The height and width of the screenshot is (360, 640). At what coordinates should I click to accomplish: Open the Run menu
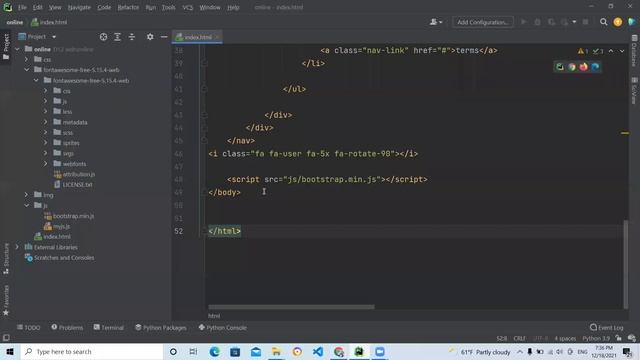pos(151,7)
